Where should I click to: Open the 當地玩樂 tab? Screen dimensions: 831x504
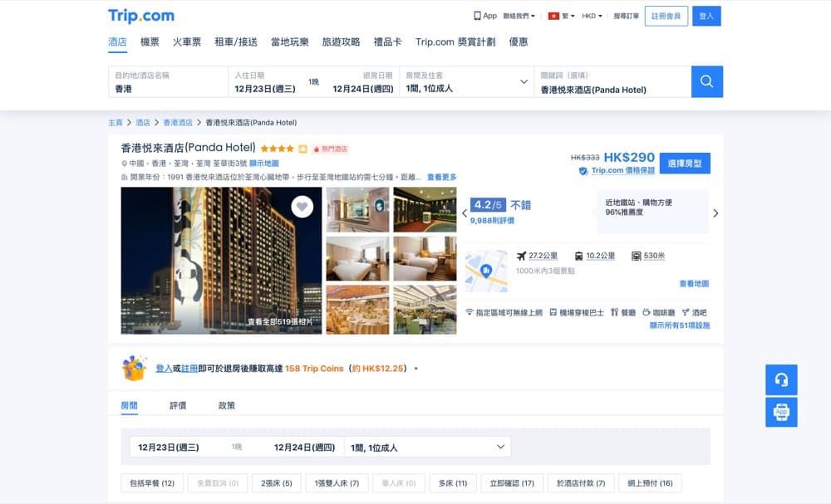pos(289,42)
